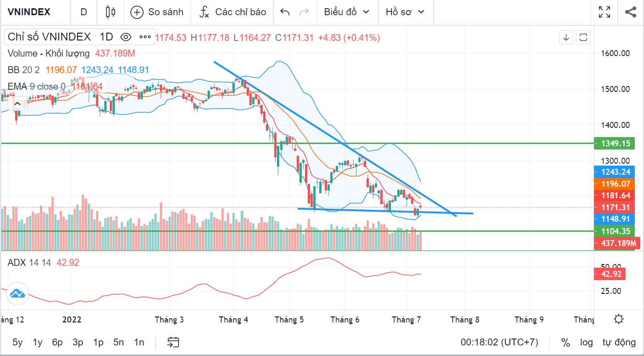Open more options for VNINDEX series
The height and width of the screenshot is (356, 644).
pos(145,37)
